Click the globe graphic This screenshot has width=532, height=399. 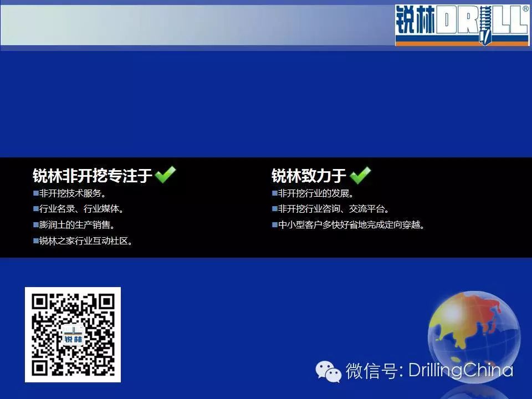pyautogui.click(x=474, y=337)
